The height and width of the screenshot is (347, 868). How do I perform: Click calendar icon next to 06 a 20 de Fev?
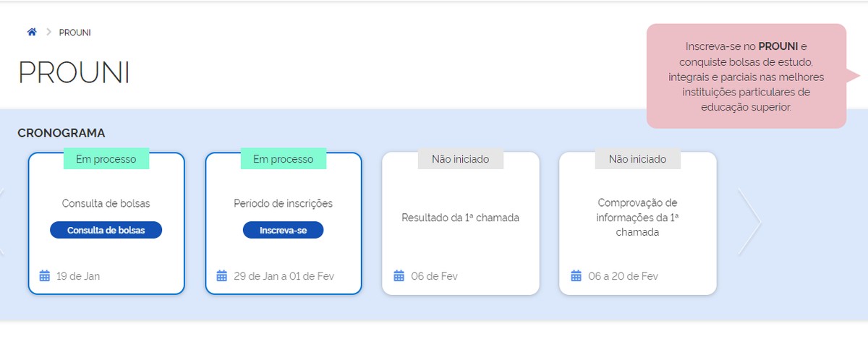(576, 276)
